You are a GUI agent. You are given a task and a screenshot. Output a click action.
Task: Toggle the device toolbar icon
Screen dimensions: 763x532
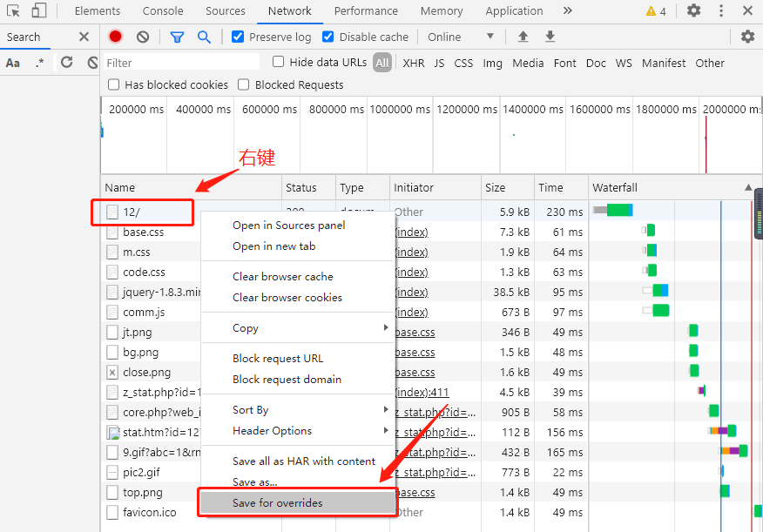39,11
